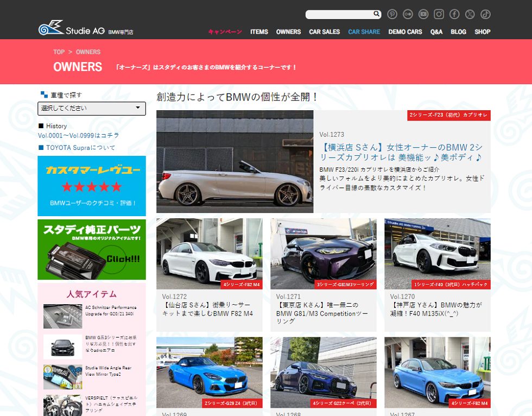This screenshot has height=416, width=532.
Task: Open the 仙台店 Sさん article title
Action: tap(207, 309)
